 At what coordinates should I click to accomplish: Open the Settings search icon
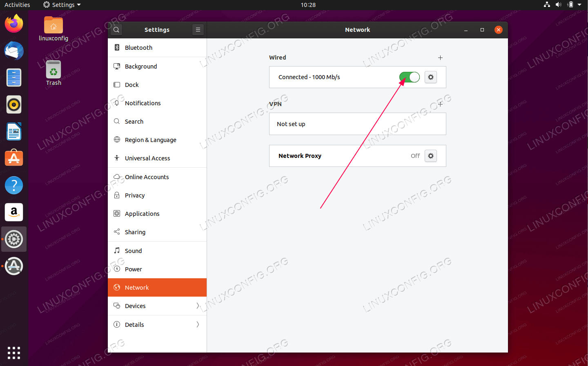pyautogui.click(x=116, y=30)
